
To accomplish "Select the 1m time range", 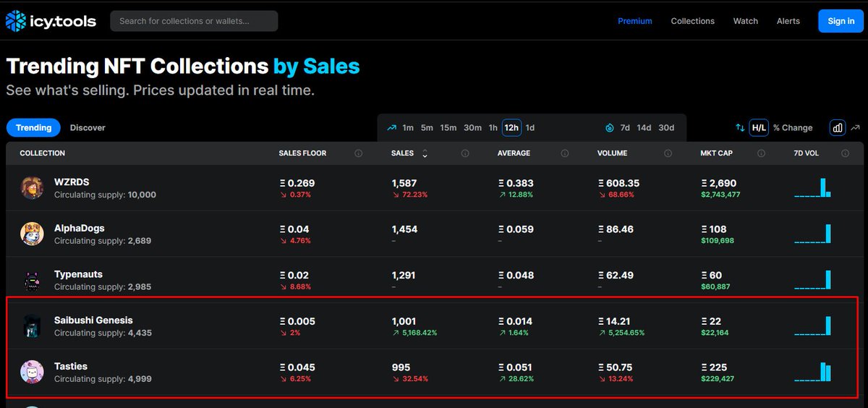I will point(408,128).
